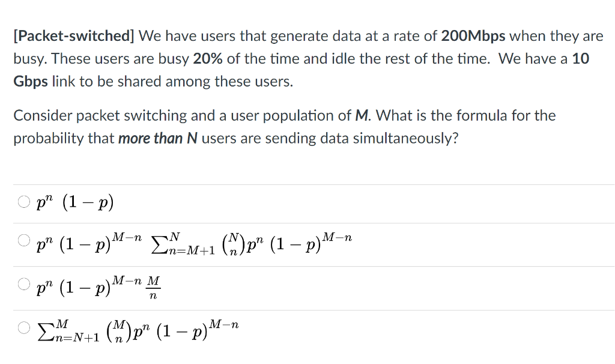This screenshot has width=615, height=364.
Task: Select the second answer with sum from n=M+1
Action: tap(23, 240)
